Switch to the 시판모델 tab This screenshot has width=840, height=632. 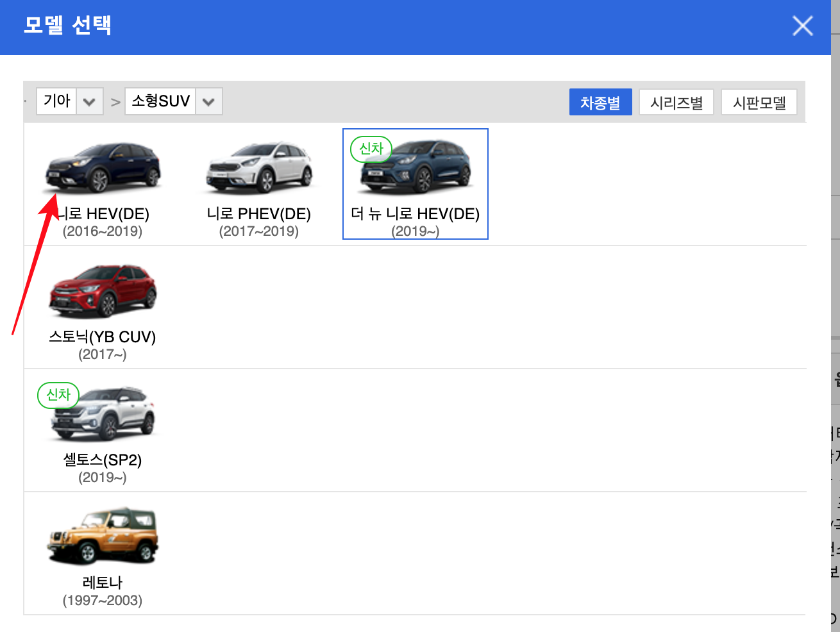pyautogui.click(x=759, y=103)
